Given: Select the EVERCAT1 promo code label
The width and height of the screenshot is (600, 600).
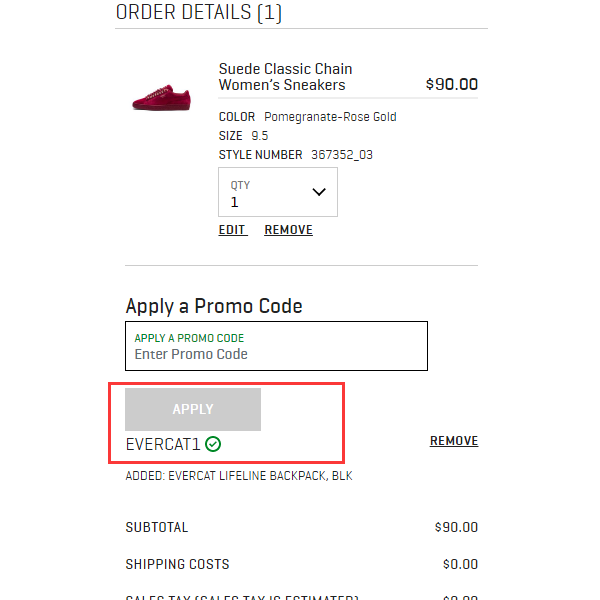Looking at the screenshot, I should [163, 444].
